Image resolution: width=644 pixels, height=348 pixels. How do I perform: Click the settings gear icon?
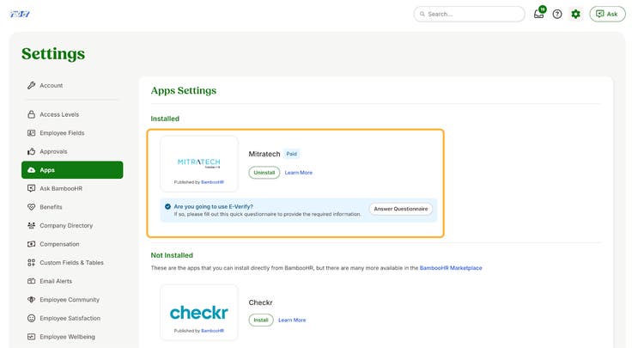(575, 14)
